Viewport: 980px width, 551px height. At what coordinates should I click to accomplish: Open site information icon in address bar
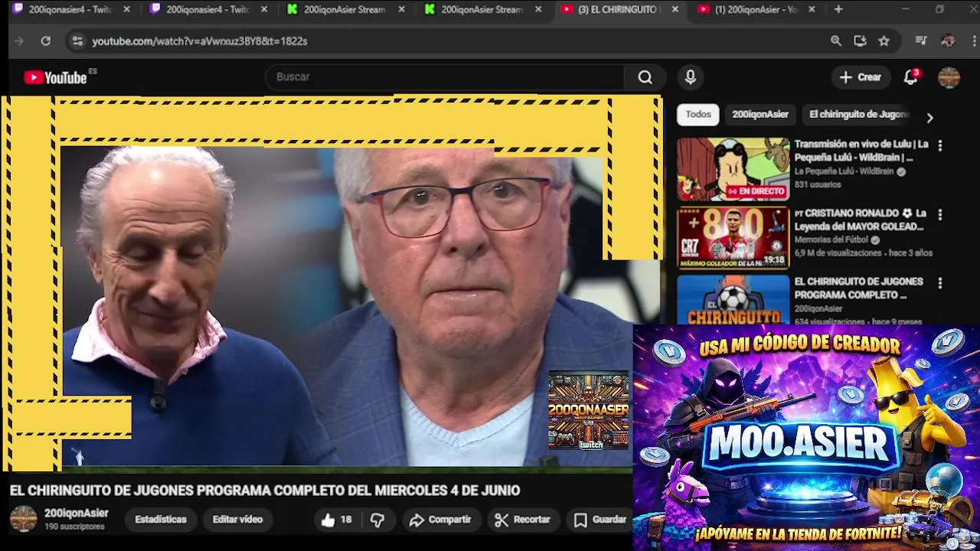click(77, 41)
